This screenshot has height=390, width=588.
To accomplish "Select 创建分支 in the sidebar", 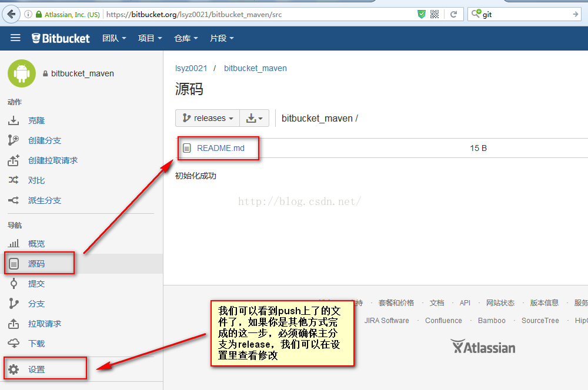I will [x=45, y=140].
